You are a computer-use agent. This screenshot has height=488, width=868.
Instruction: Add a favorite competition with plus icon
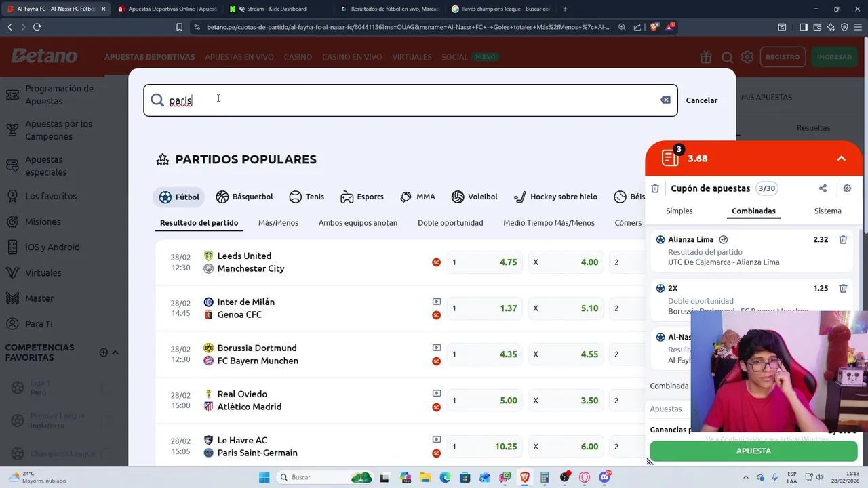pyautogui.click(x=103, y=352)
